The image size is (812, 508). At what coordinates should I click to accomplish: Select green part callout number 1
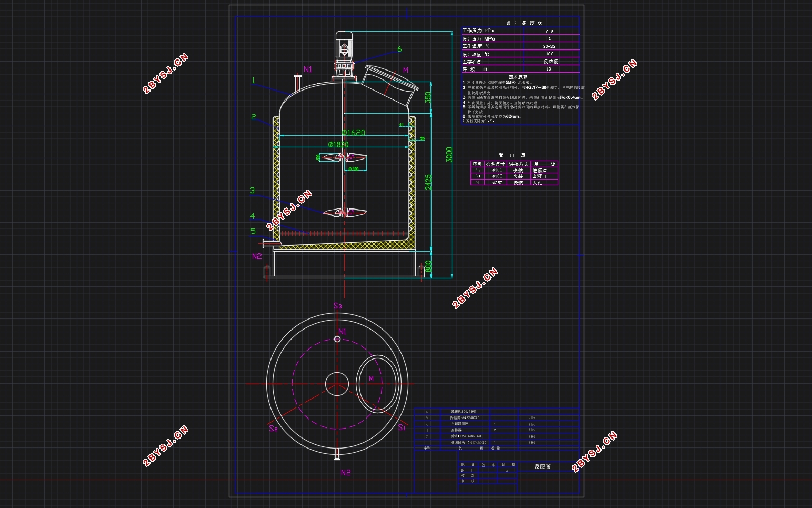coord(253,81)
